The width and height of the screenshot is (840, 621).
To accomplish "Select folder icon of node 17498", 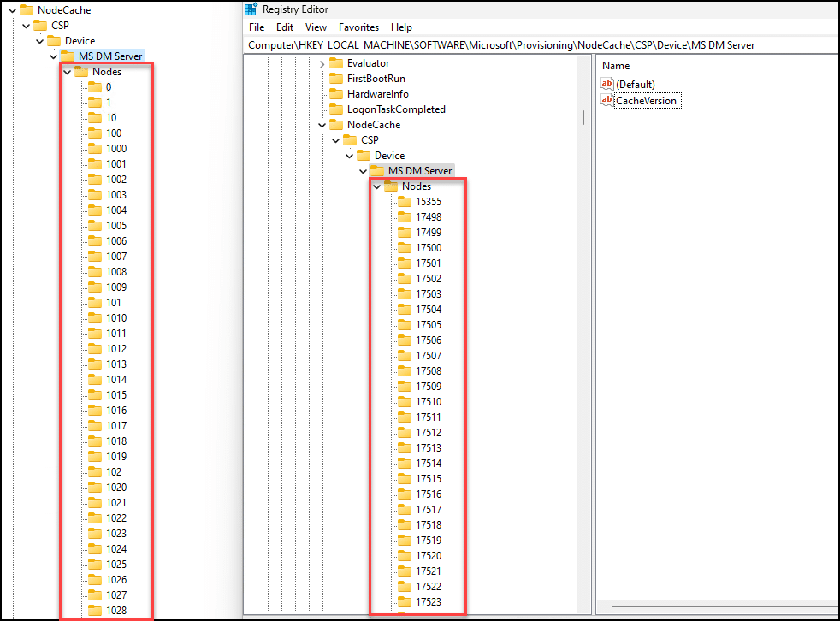I will pos(405,217).
